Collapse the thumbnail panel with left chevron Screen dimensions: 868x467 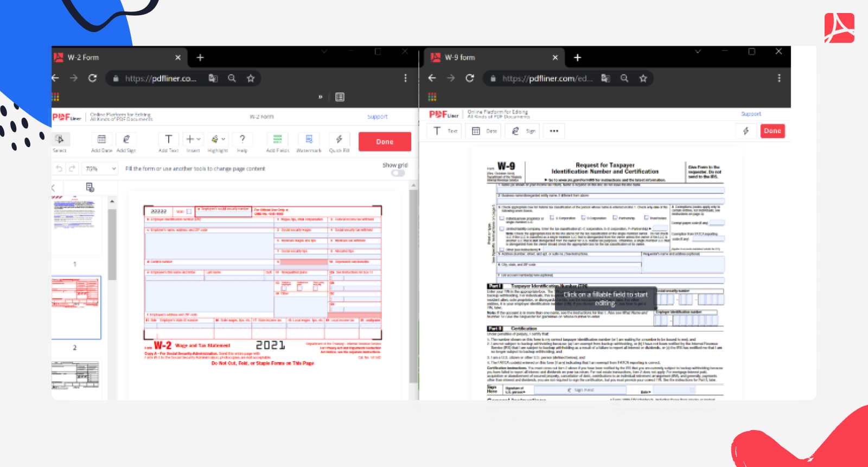pyautogui.click(x=54, y=188)
